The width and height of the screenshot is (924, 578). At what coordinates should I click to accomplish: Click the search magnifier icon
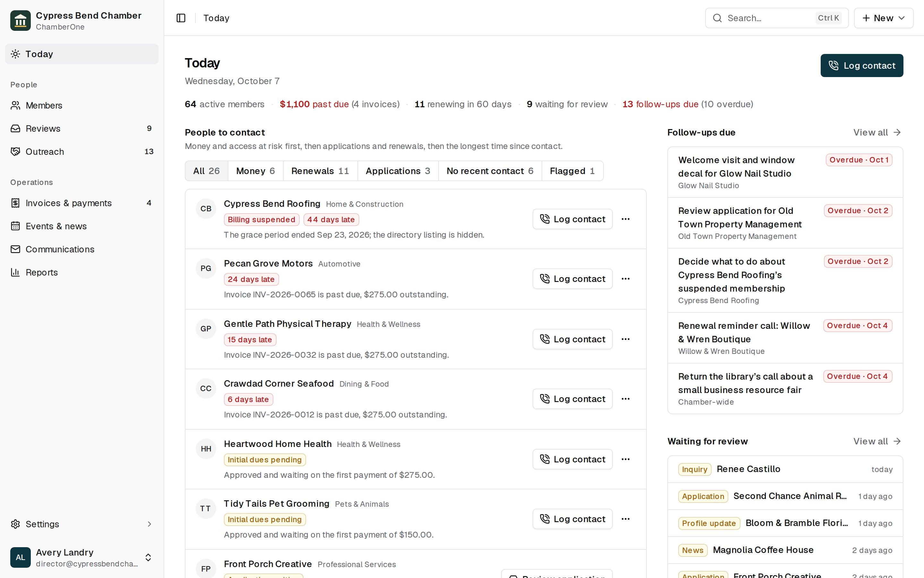[717, 18]
